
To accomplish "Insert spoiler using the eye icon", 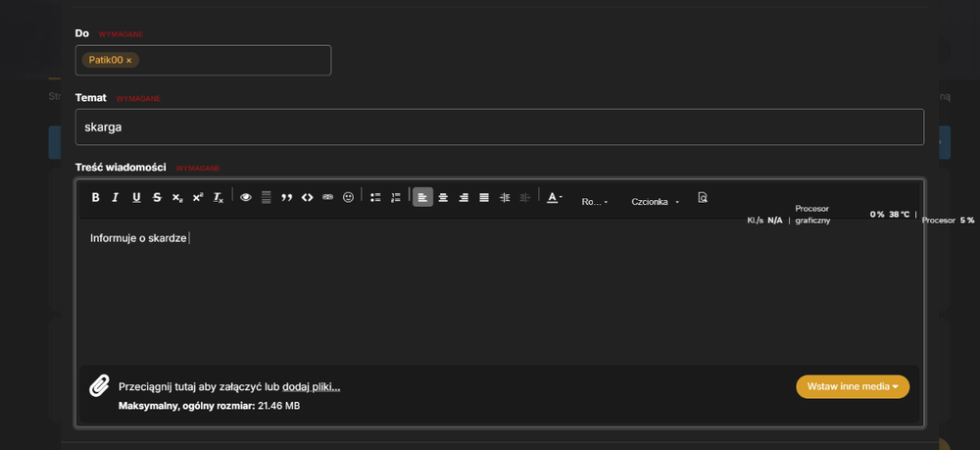I will coord(246,197).
